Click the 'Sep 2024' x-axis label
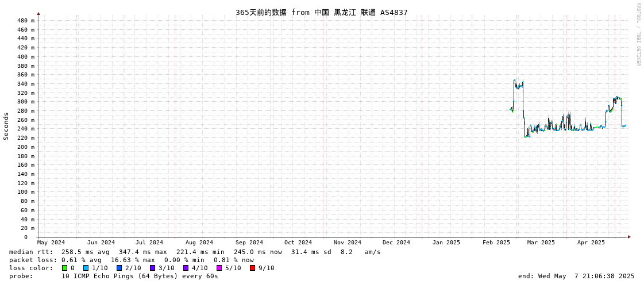644x284 pixels. (x=250, y=243)
